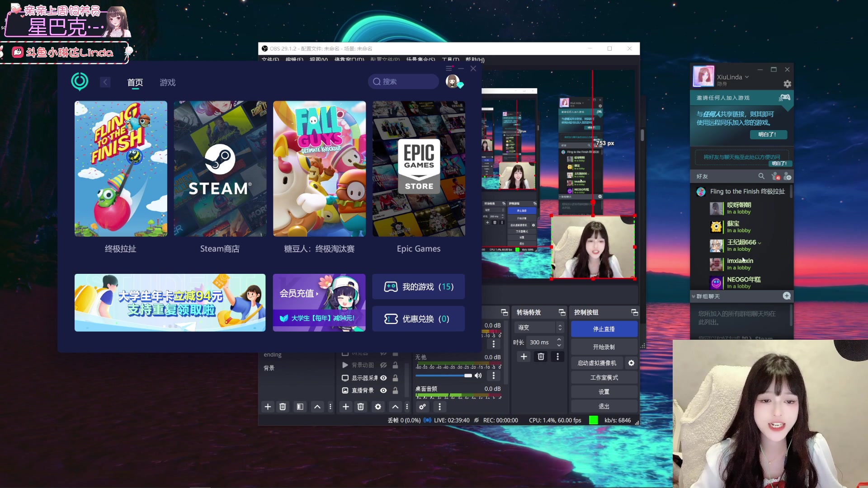Open transition properties three-dot menu
This screenshot has width=868, height=488.
(557, 357)
